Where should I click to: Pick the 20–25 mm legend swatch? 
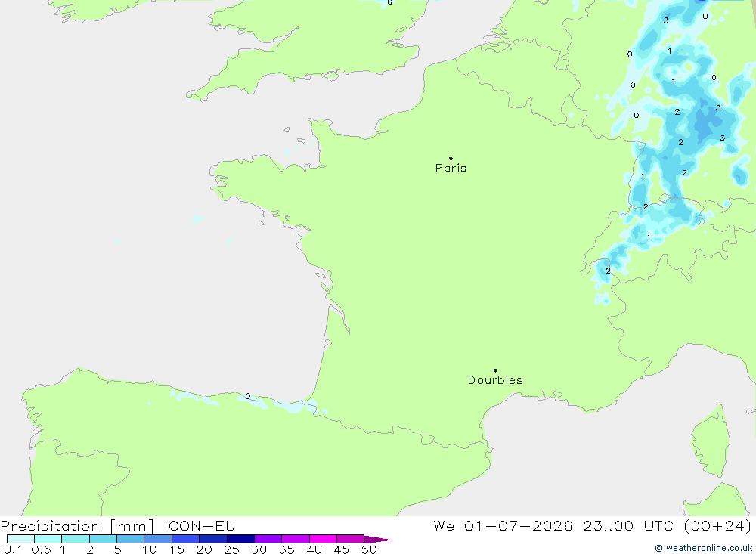(213, 539)
